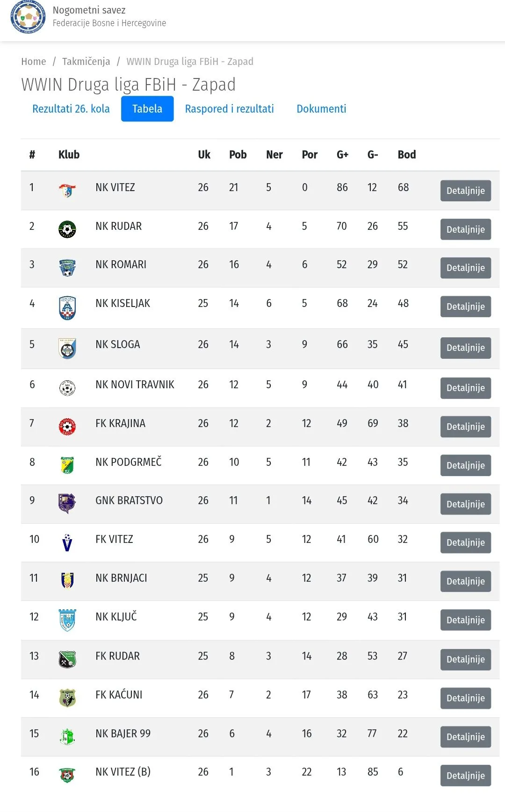Switch to the Rezultati 26. kola tab
Image resolution: width=505 pixels, height=812 pixels.
(x=71, y=109)
